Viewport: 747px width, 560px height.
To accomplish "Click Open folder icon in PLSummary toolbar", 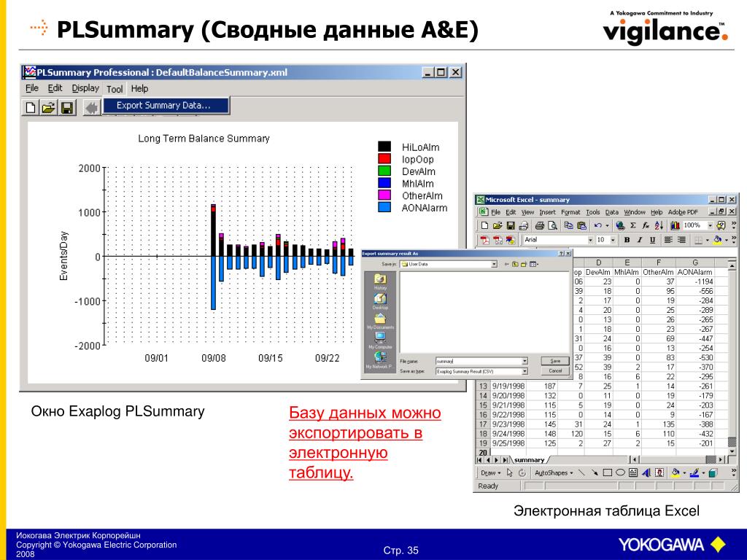I will click(49, 108).
